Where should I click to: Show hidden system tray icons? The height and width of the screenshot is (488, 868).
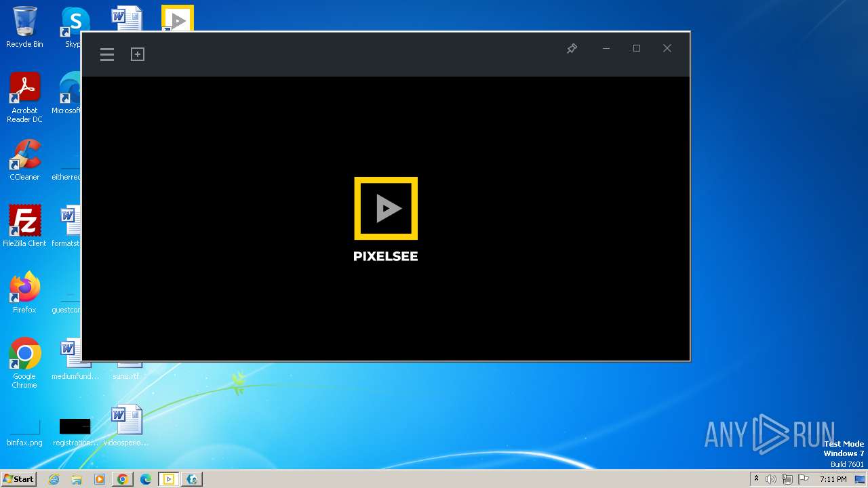(x=756, y=479)
